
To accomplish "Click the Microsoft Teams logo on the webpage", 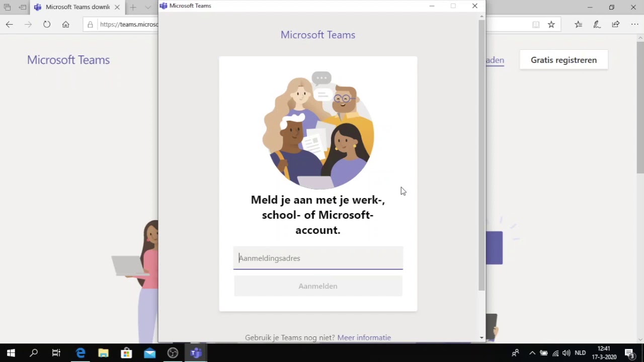I will [x=68, y=60].
